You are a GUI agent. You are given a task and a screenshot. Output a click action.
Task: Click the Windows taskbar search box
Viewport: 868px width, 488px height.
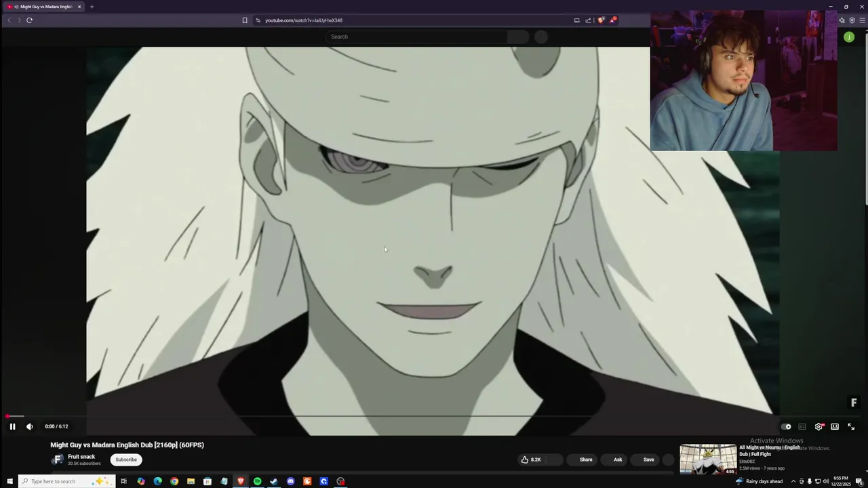tap(66, 481)
